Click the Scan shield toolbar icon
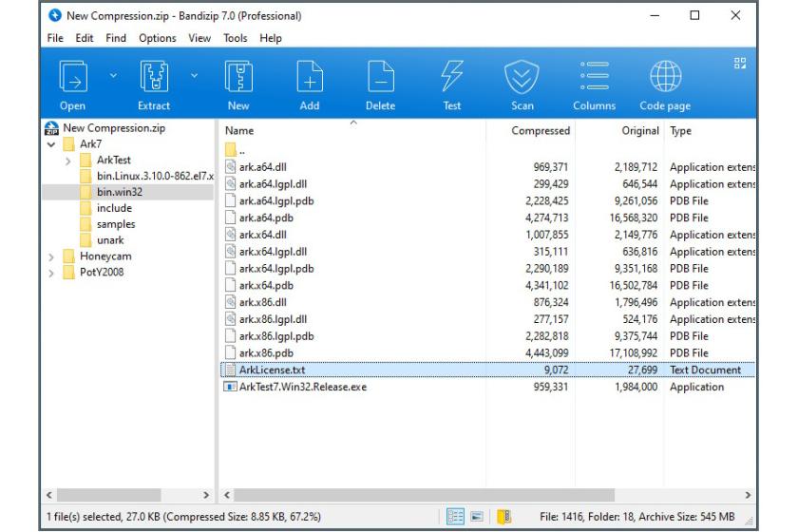The image size is (798, 532). (x=522, y=77)
